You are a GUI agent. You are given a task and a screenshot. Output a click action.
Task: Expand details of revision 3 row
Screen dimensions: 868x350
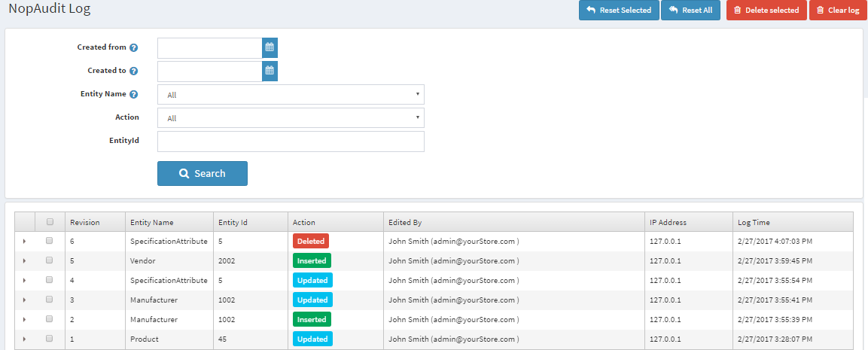click(24, 300)
